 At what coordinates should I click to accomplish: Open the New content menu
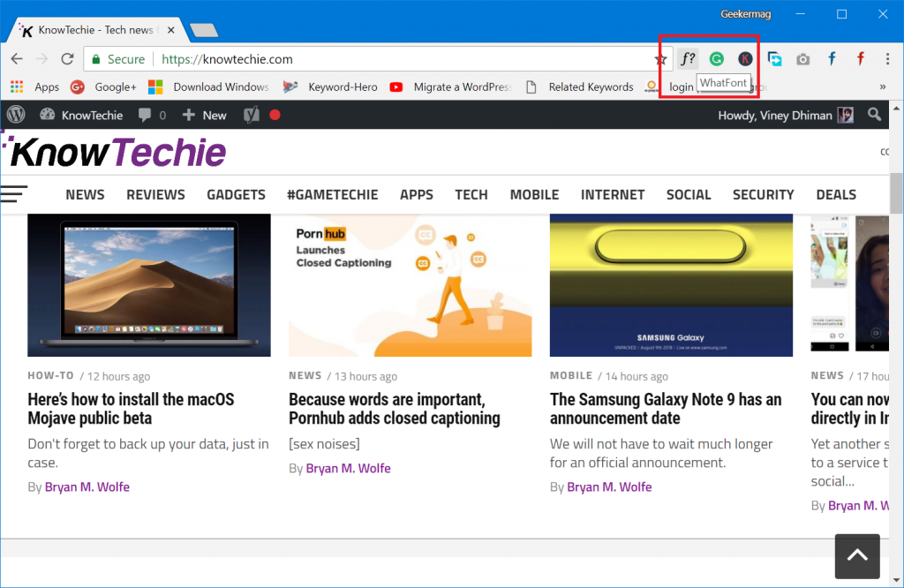click(x=204, y=116)
